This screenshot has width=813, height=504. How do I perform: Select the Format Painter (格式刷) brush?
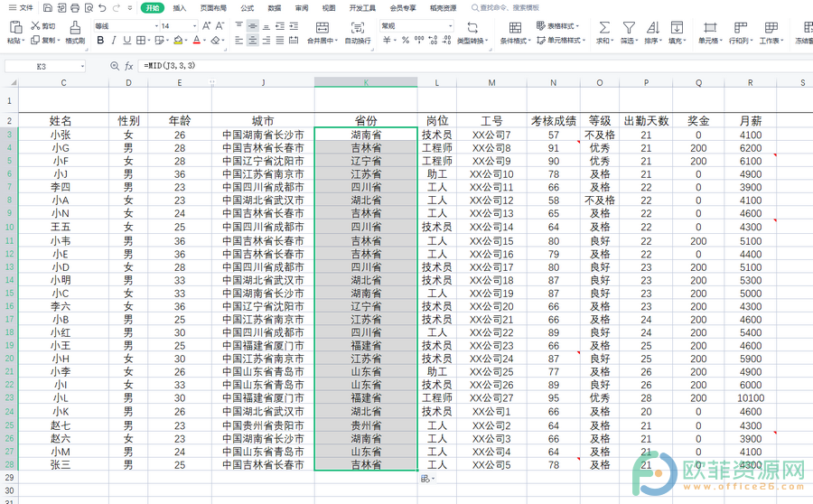(75, 27)
